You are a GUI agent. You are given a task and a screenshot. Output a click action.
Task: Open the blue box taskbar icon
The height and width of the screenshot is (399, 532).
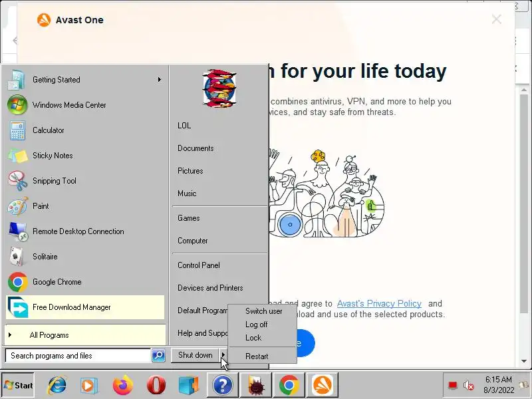click(189, 386)
